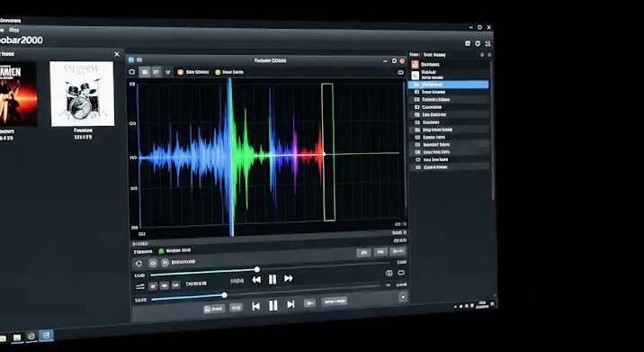Click the play arrow button right of the next-track control

[309, 303]
